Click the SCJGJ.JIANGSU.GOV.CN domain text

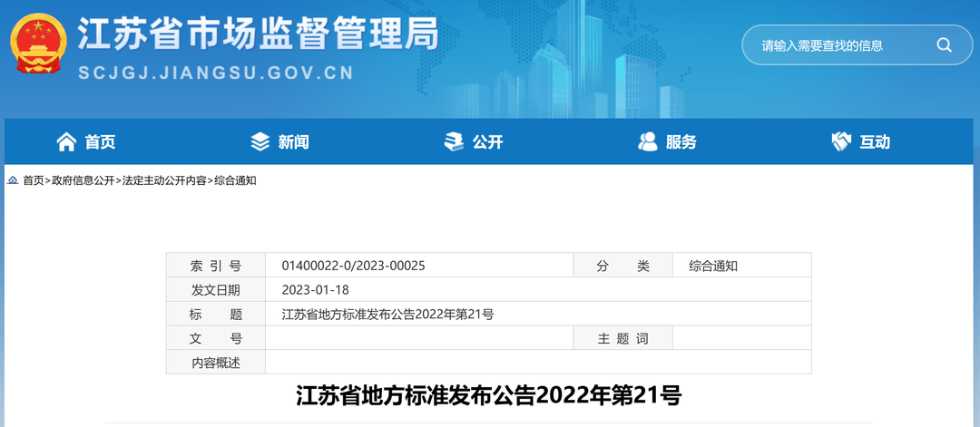pyautogui.click(x=216, y=73)
